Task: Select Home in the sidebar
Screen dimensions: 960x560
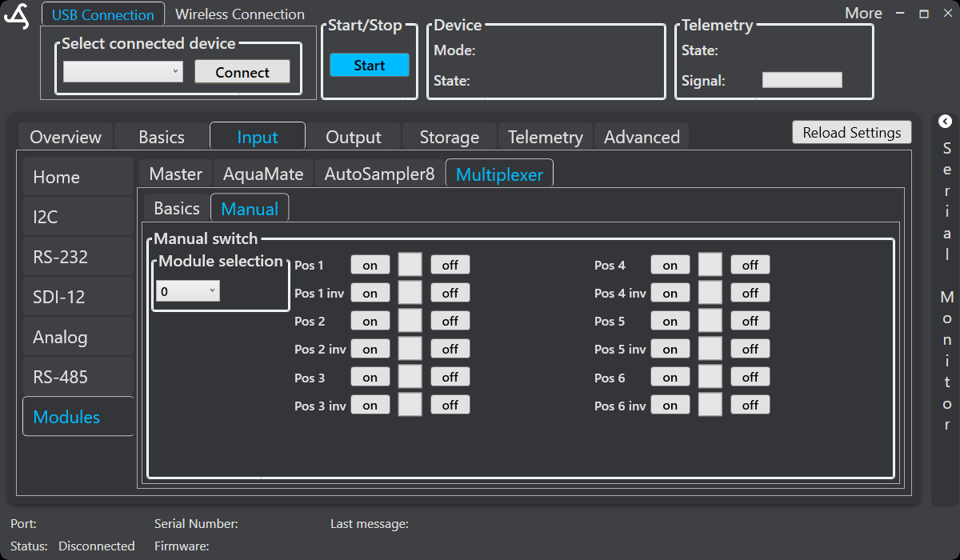Action: 78,177
